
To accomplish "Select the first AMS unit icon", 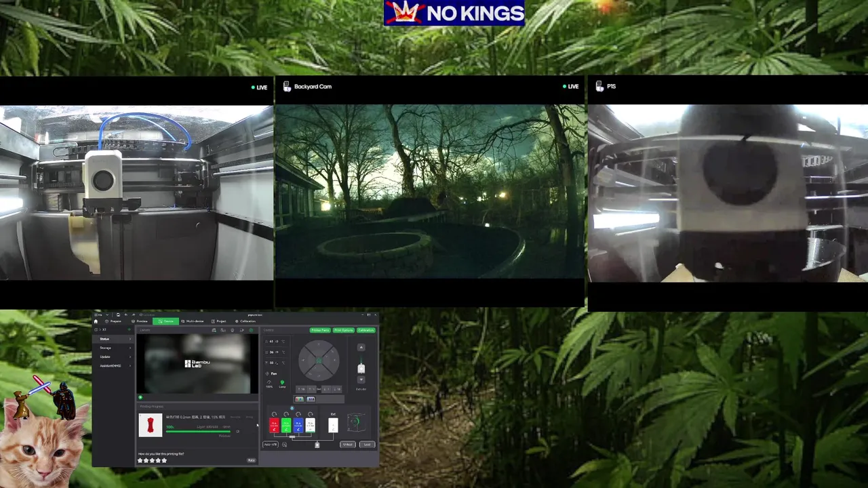I will pyautogui.click(x=299, y=399).
